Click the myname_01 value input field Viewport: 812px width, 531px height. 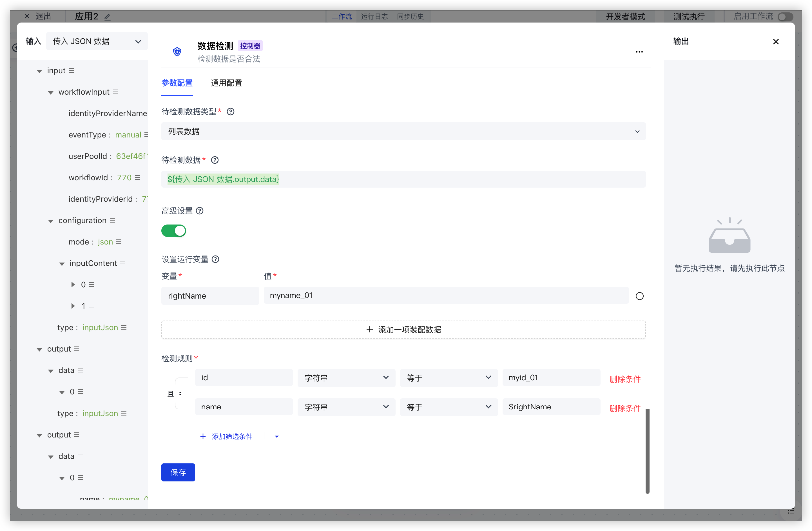coord(446,296)
